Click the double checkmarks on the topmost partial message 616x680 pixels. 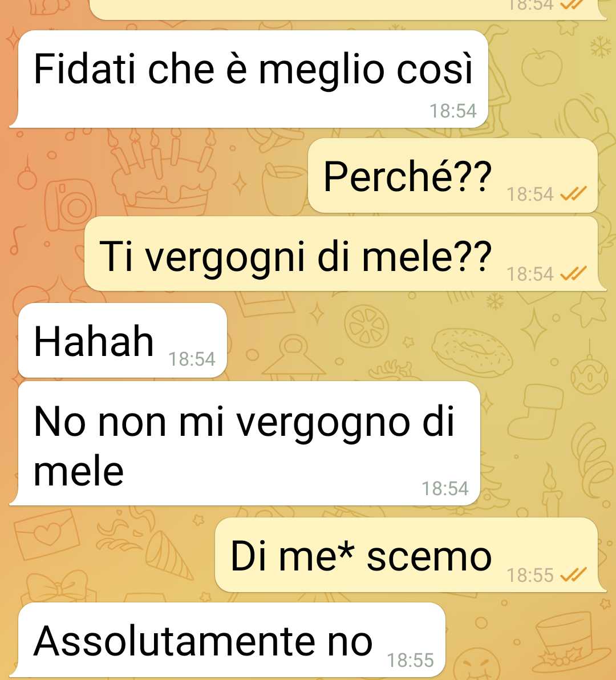[573, 4]
